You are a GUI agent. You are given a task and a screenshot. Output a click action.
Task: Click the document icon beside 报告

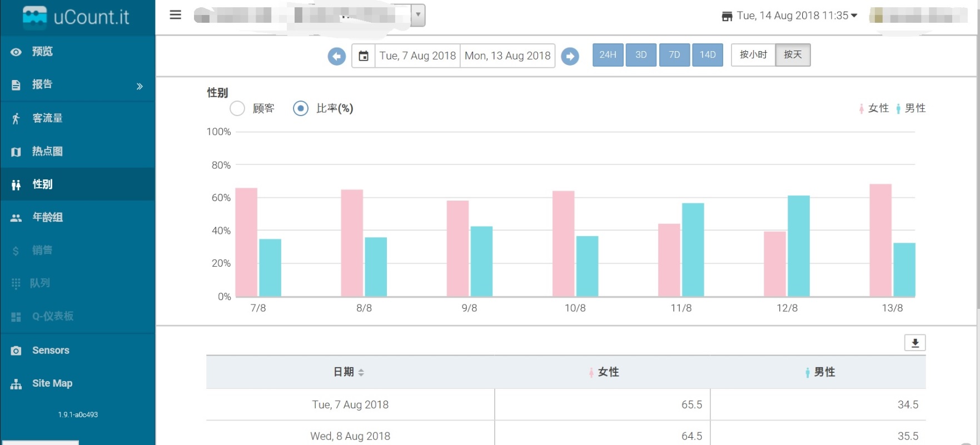(16, 85)
